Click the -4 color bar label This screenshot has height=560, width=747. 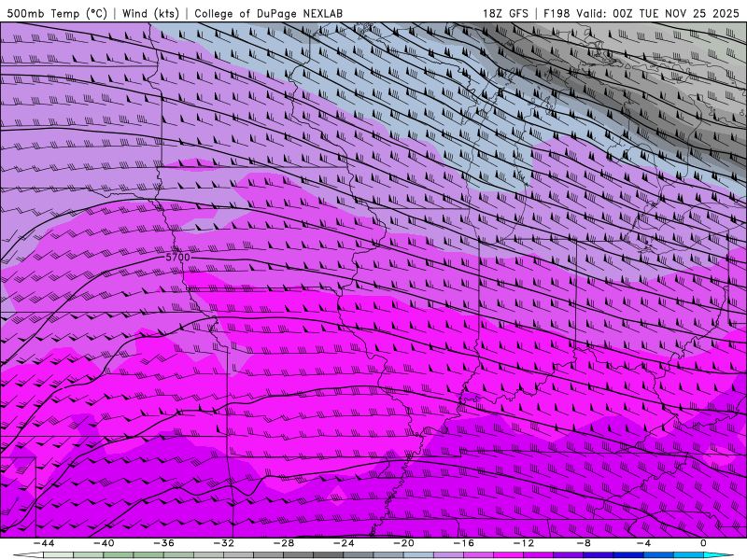pos(644,543)
